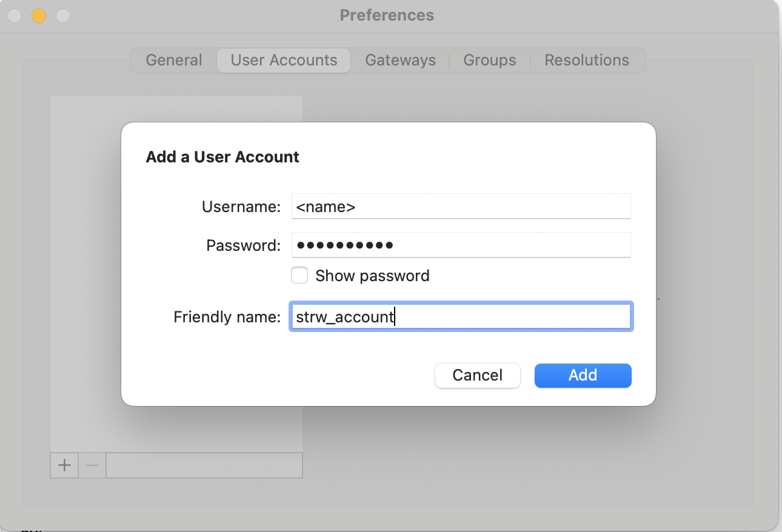Click into the Password field

click(461, 245)
